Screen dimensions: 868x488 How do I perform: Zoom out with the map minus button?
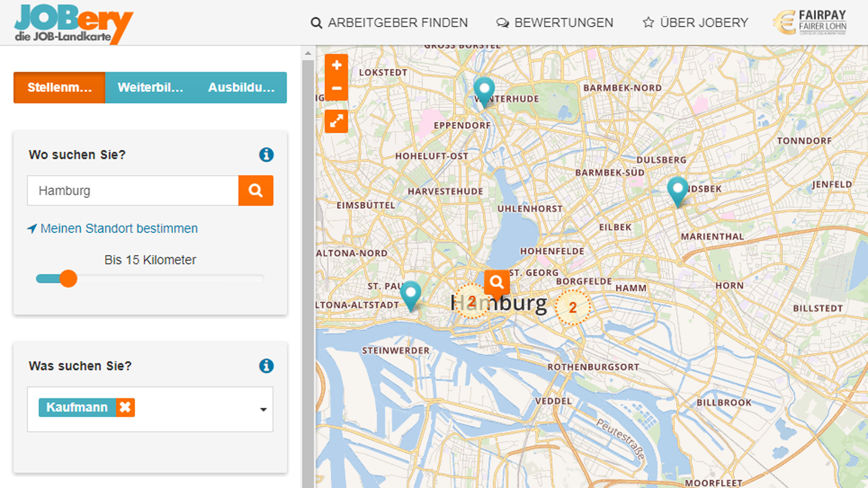coord(336,89)
